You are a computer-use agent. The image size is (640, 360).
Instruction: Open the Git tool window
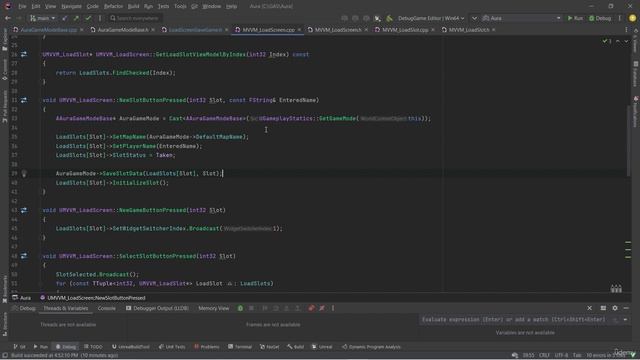pos(19,347)
